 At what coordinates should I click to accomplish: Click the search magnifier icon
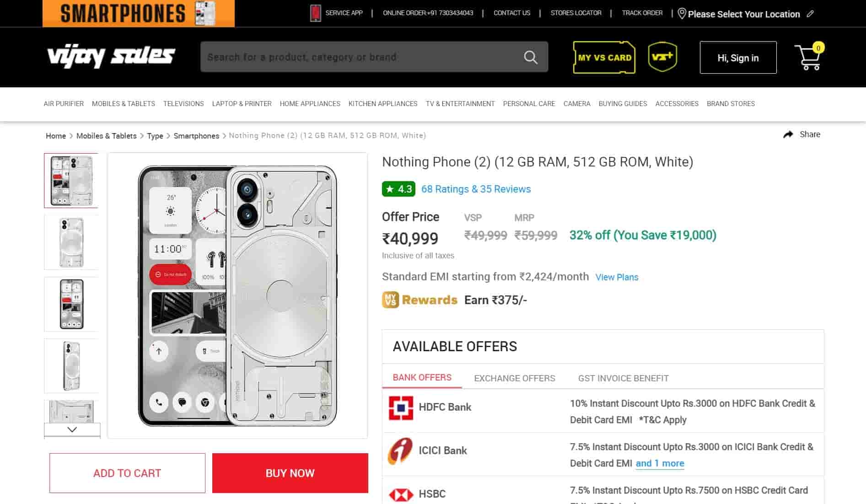pyautogui.click(x=530, y=57)
